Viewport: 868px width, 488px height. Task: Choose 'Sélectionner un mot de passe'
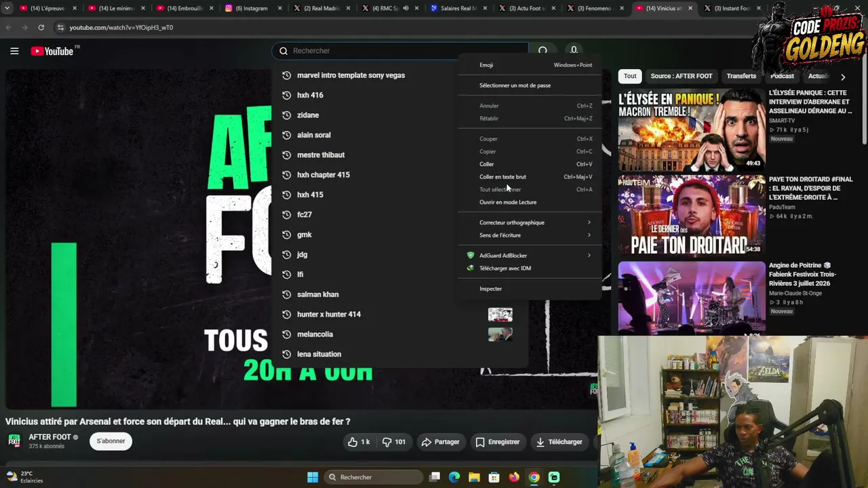[x=529, y=85]
